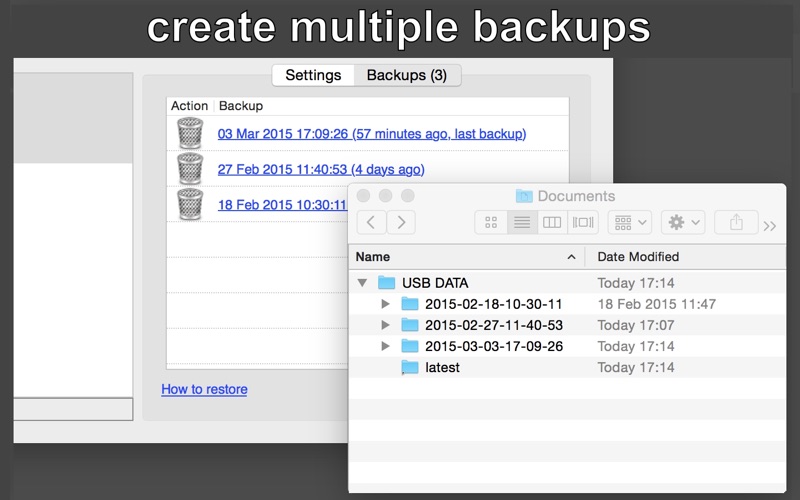Click the Share button in Finder toolbar

point(736,222)
